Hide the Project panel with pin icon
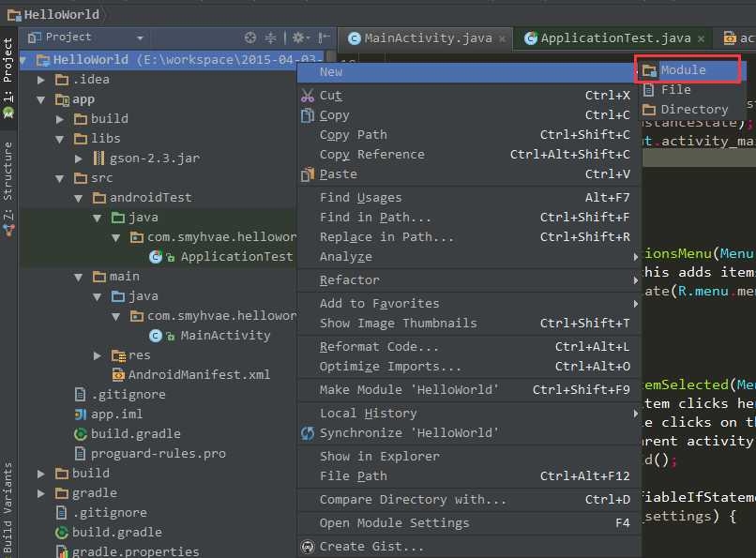The height and width of the screenshot is (558, 756). [324, 38]
